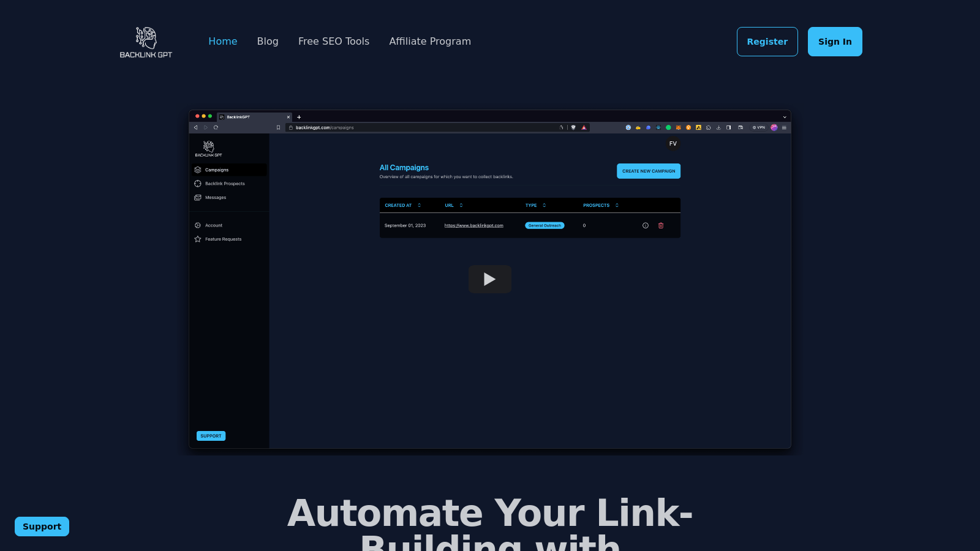This screenshot has width=980, height=551.
Task: Click the new tab plus icon in video
Action: pos(299,117)
